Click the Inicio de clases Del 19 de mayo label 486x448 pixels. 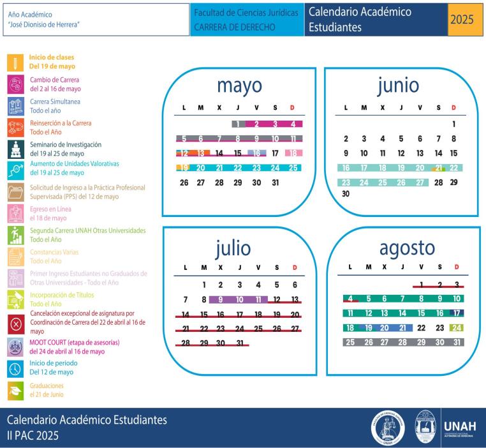click(x=52, y=62)
